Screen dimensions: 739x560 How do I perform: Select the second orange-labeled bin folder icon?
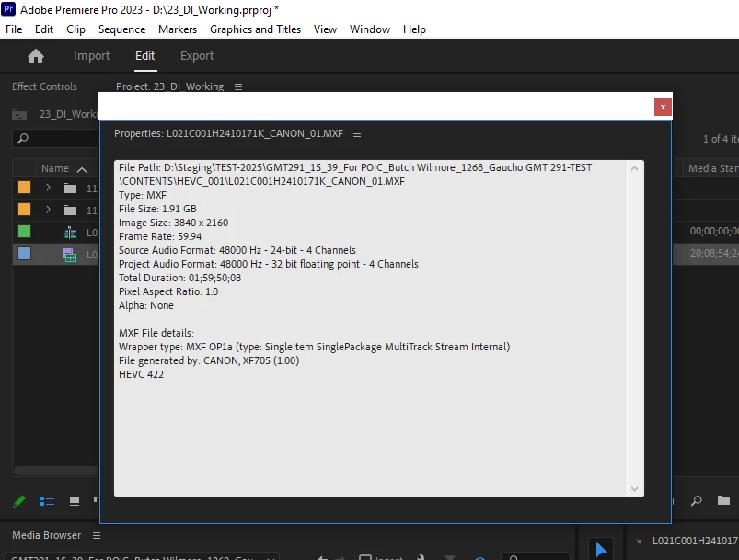click(70, 210)
